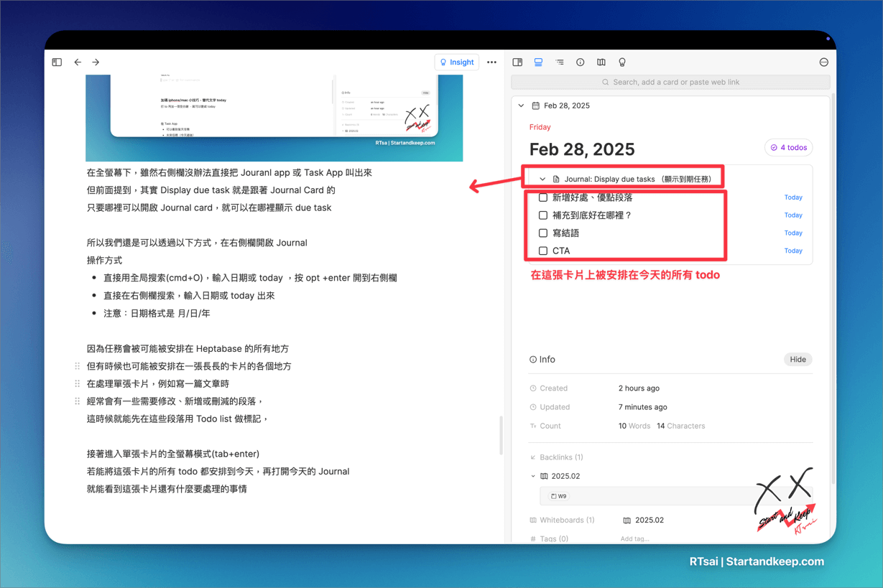Click the whiteboard map icon in toolbar

pos(601,62)
